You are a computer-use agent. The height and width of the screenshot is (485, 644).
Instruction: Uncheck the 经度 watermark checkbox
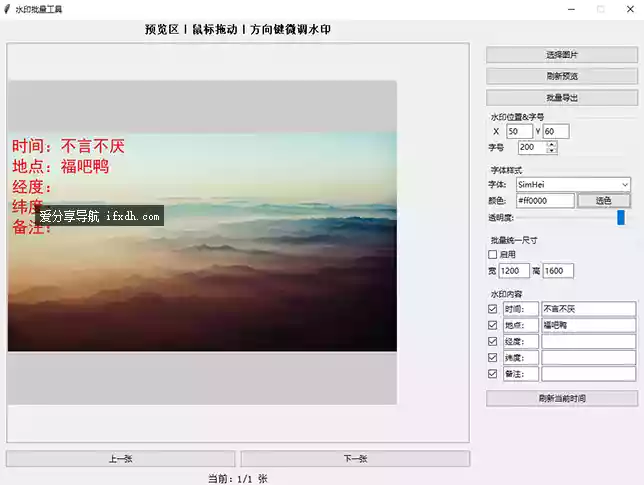coord(492,341)
